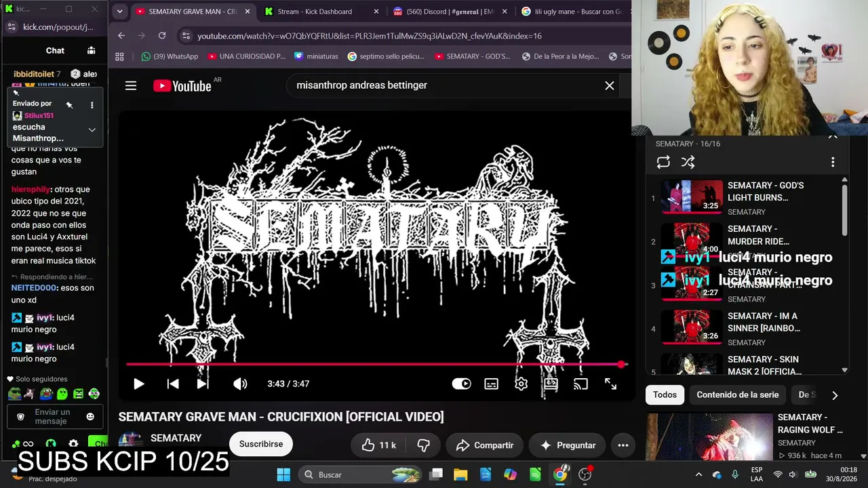Open the Chrome apps grid in bookmarks bar
868x488 pixels.
click(120, 56)
